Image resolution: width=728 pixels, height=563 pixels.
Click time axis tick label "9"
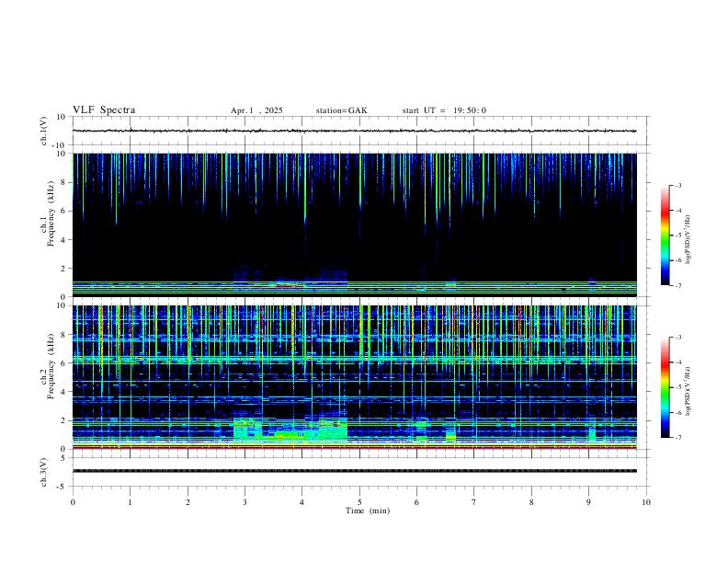[x=588, y=502]
